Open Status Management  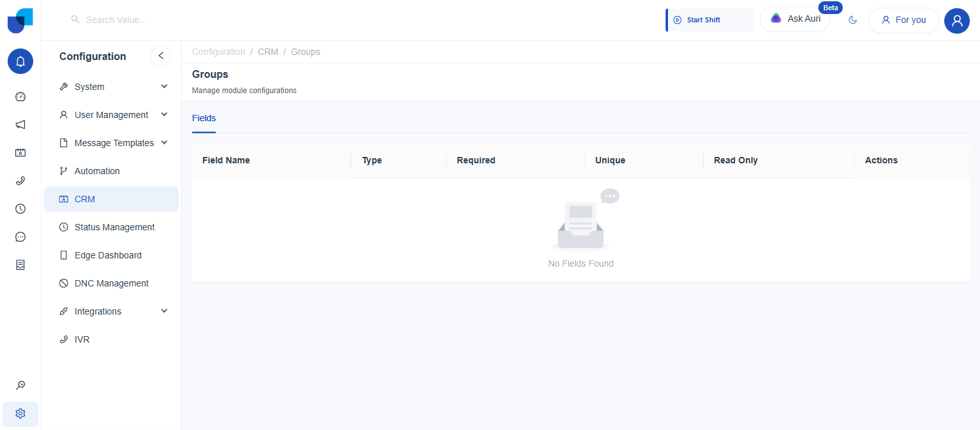(x=111, y=227)
